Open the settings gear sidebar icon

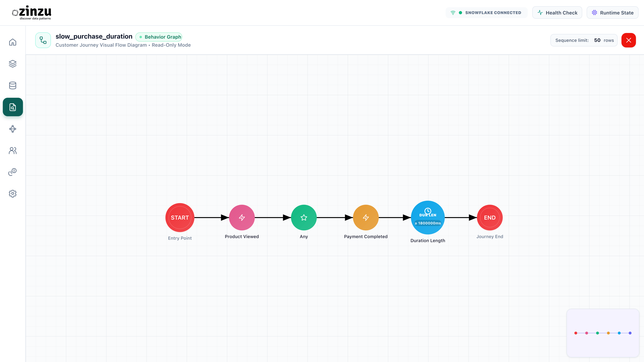point(12,194)
